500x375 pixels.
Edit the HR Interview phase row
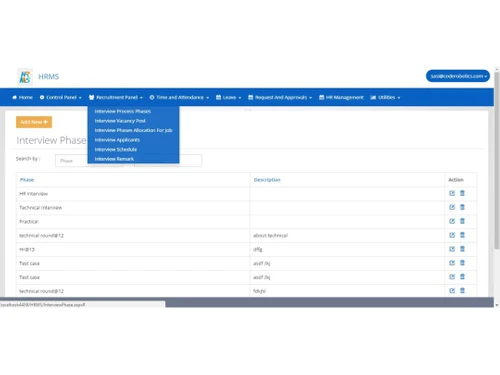coord(452,193)
